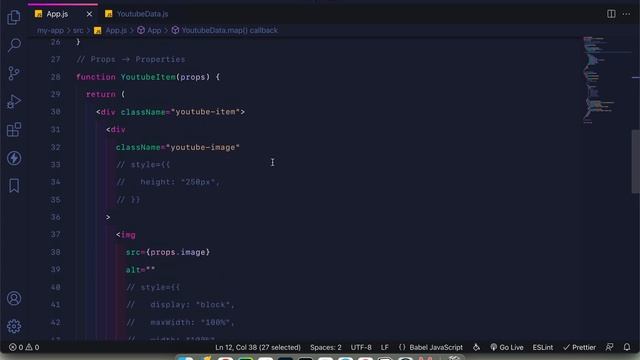Change indentation via Spaces: 2
The height and width of the screenshot is (360, 640).
coord(325,347)
